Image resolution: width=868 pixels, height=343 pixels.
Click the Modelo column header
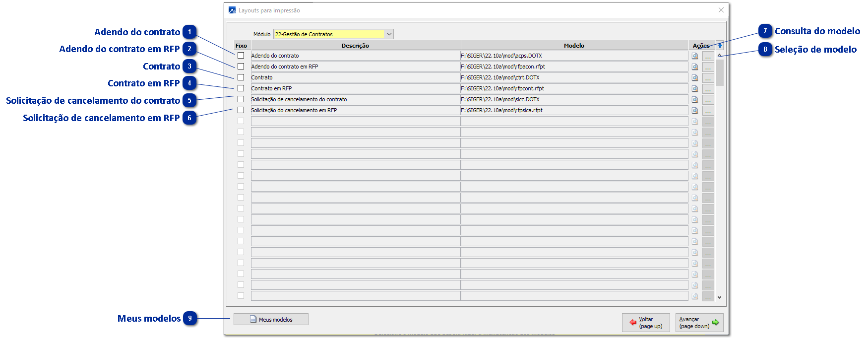(x=574, y=46)
